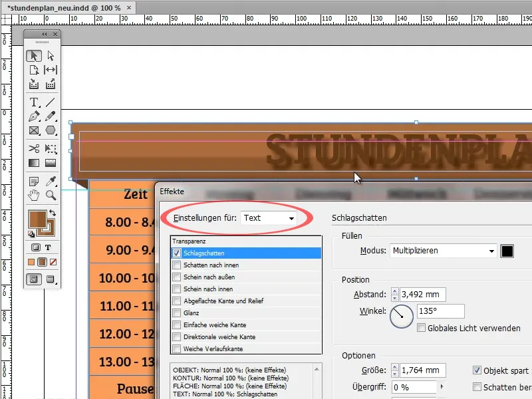Enable Einfache weiche Kante checkbox

(176, 325)
